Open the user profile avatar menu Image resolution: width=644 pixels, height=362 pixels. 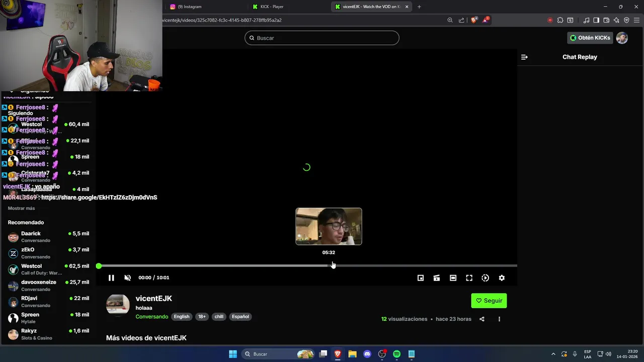(622, 38)
